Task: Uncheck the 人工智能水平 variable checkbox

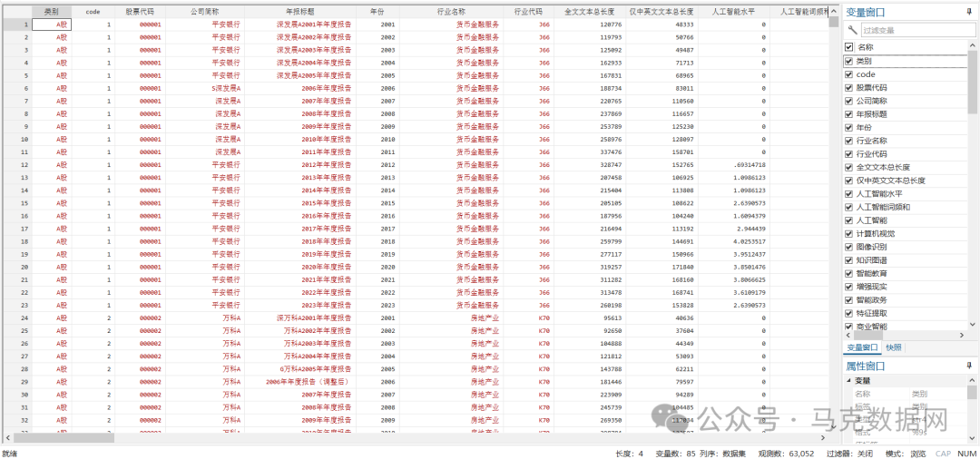Action: (x=848, y=193)
